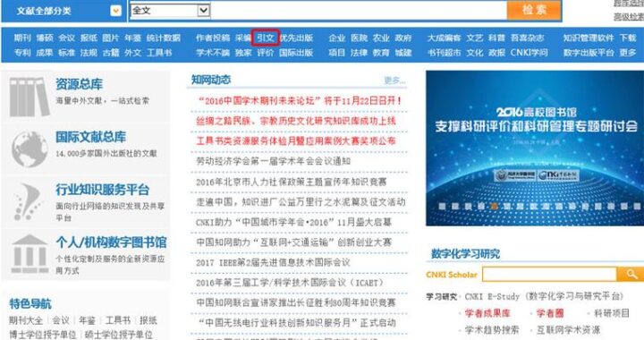Open the 图片 navigation link
Viewport: 644px width, 340px height.
tap(111, 38)
